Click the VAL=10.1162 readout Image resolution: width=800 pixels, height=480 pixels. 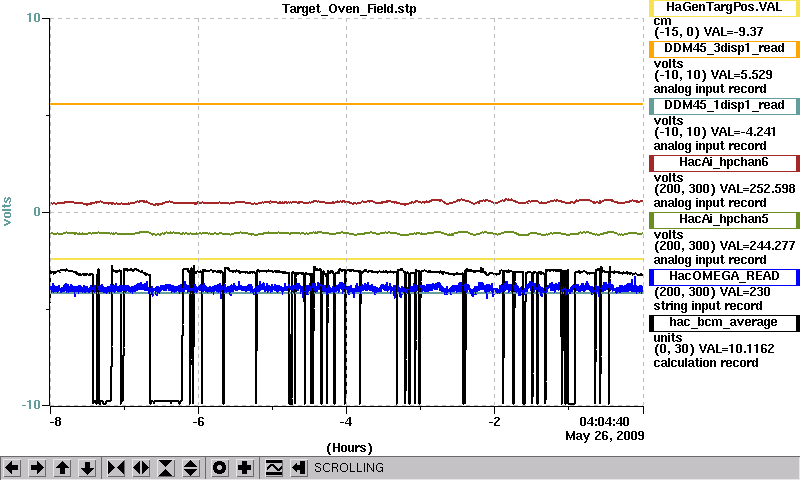[736, 349]
